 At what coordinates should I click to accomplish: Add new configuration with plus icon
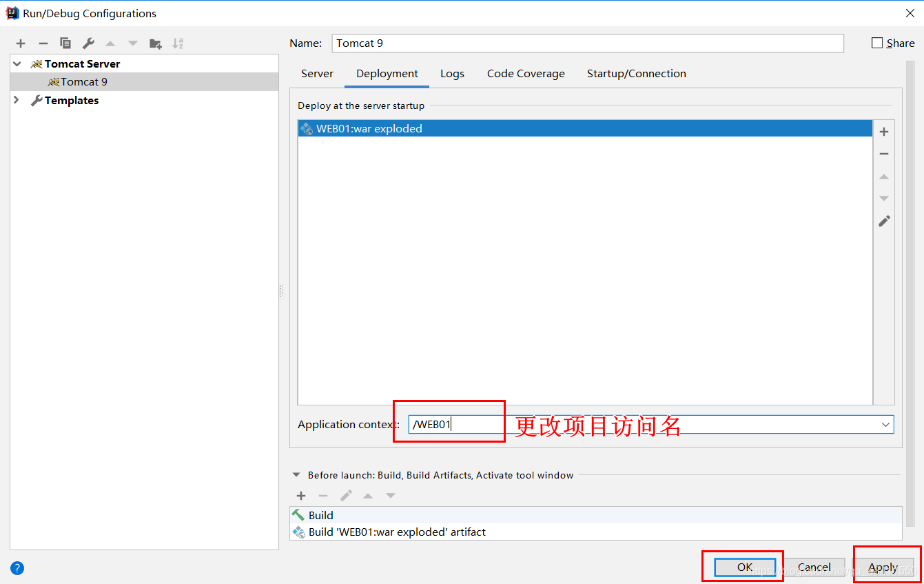(x=21, y=43)
